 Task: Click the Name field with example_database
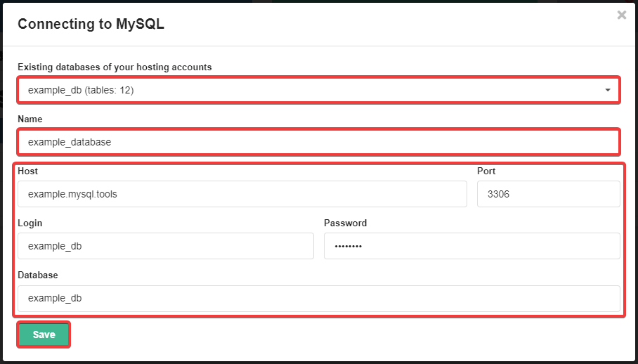[318, 142]
